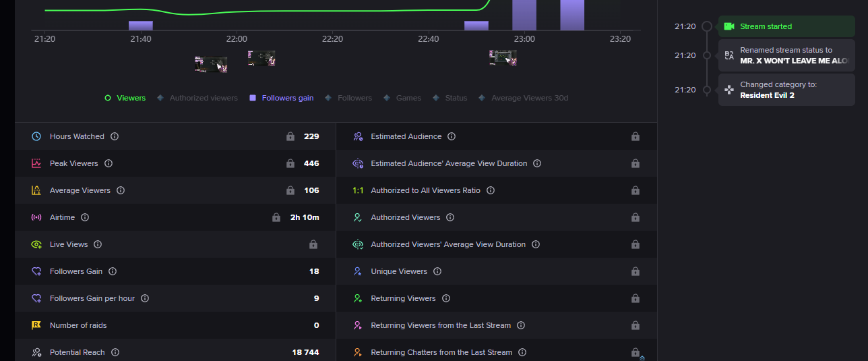Toggle the Average Viewers 30d chart series
The height and width of the screenshot is (361, 868).
[523, 98]
